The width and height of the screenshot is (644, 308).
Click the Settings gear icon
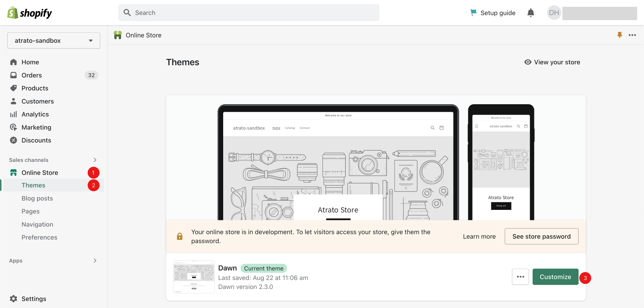click(14, 299)
